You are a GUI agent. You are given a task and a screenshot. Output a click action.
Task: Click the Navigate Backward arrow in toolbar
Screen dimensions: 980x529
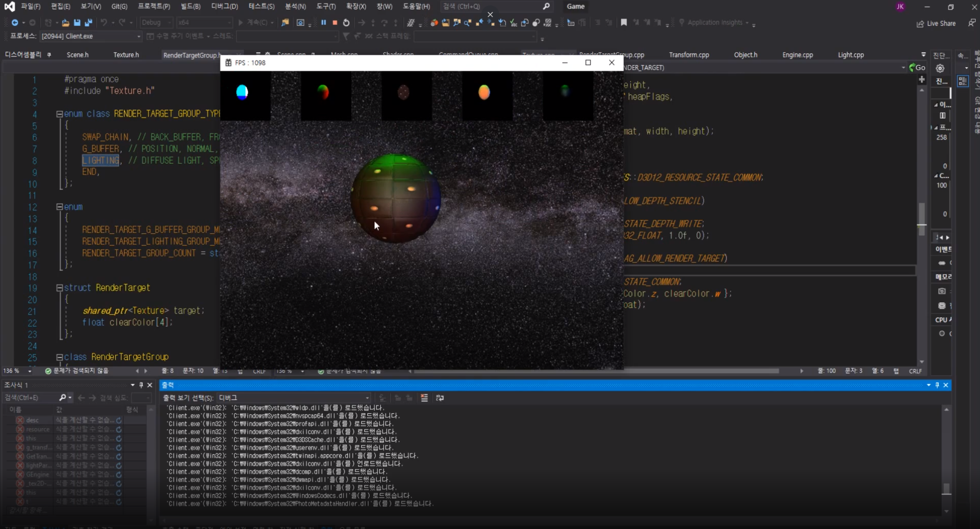coord(15,23)
